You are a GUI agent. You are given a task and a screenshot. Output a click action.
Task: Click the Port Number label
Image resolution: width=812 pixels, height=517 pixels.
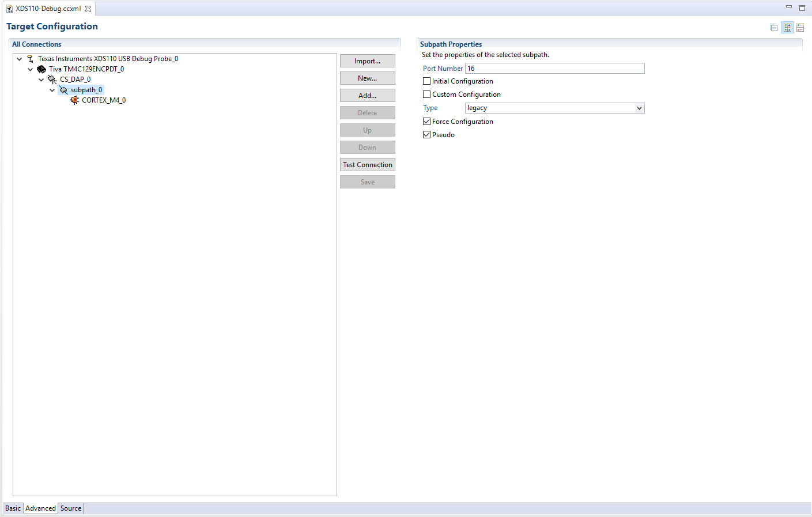[443, 69]
